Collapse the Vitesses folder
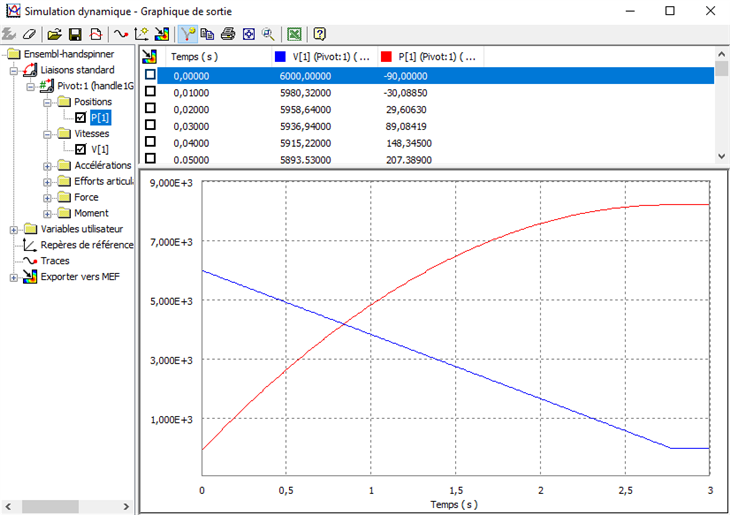The image size is (730, 515). [x=47, y=135]
